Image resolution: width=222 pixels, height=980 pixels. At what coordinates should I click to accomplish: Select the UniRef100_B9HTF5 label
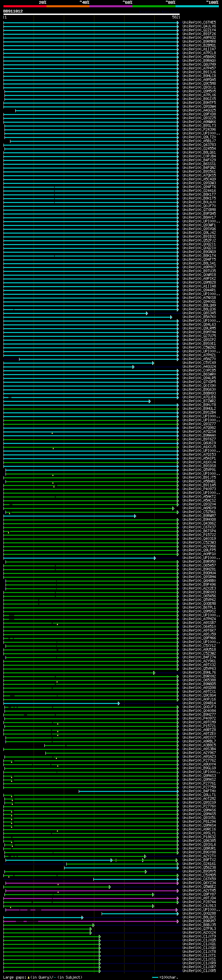pyautogui.click(x=199, y=103)
